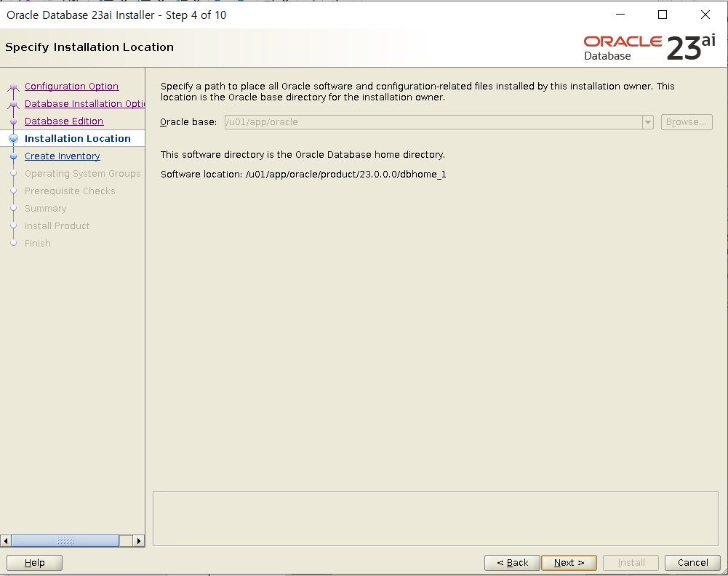Click the Finish step label
Screen dimensions: 728x576
pyautogui.click(x=38, y=243)
